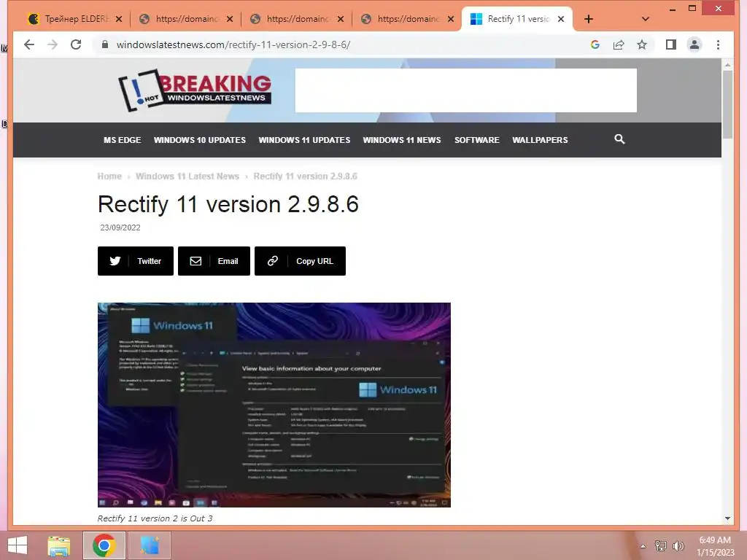Image resolution: width=747 pixels, height=560 pixels.
Task: Open the Windows Start button
Action: click(x=18, y=545)
